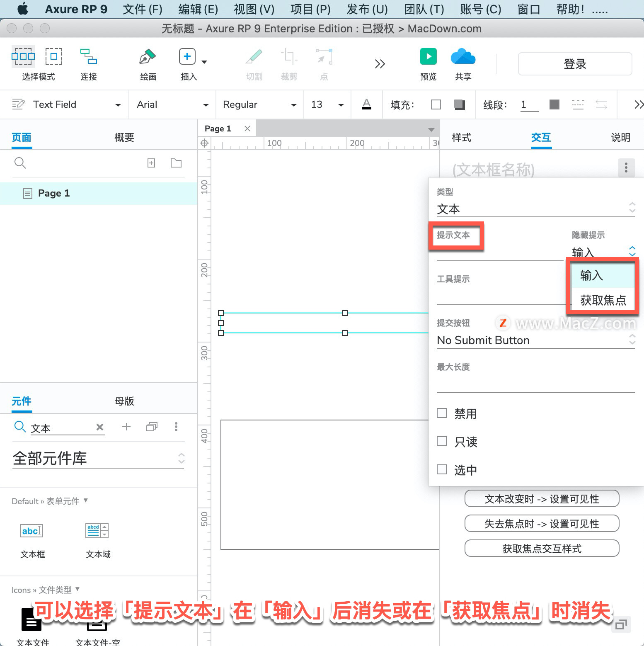
Task: Activate the Connect (连接) tool
Action: point(89,56)
